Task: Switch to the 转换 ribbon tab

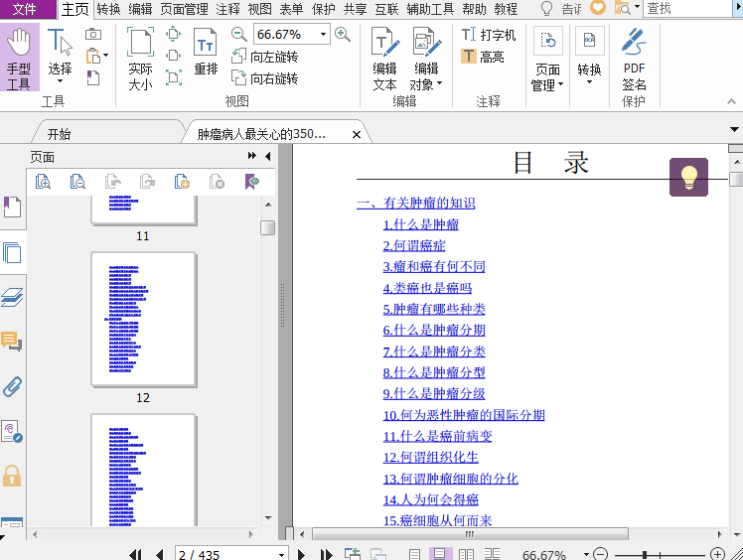Action: coord(108,9)
